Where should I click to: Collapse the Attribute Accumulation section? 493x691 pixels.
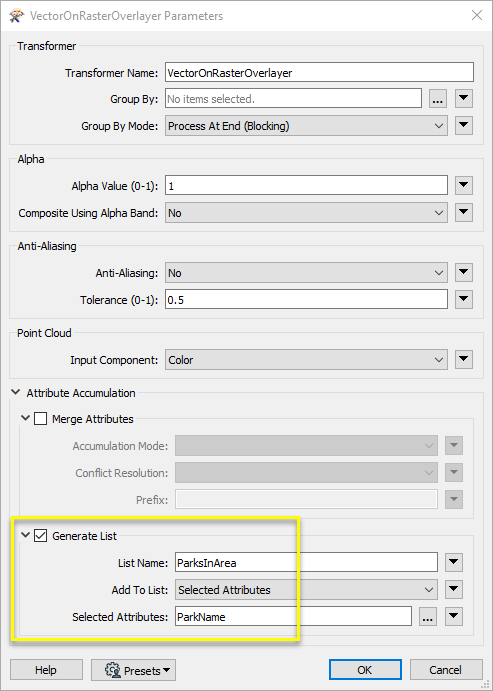click(x=16, y=392)
